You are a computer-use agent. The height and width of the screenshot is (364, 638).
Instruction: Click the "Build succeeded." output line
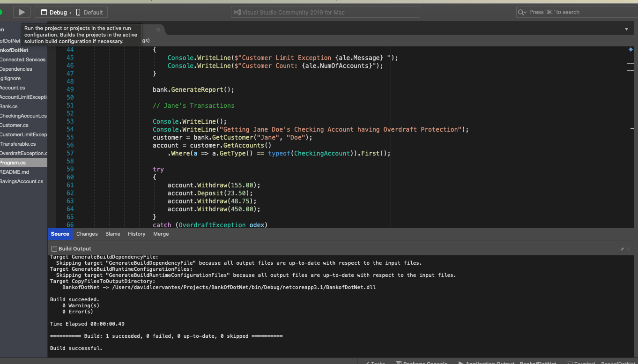[74, 299]
